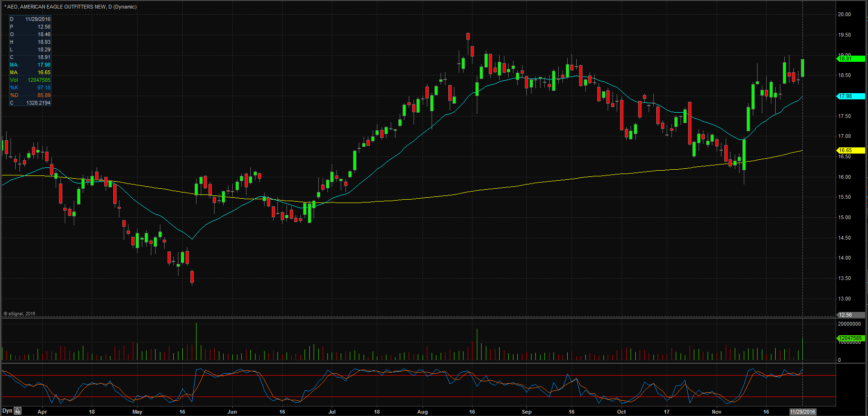Click the time lock icon beside Dyn
The height and width of the screenshot is (416, 868).
(x=18, y=411)
